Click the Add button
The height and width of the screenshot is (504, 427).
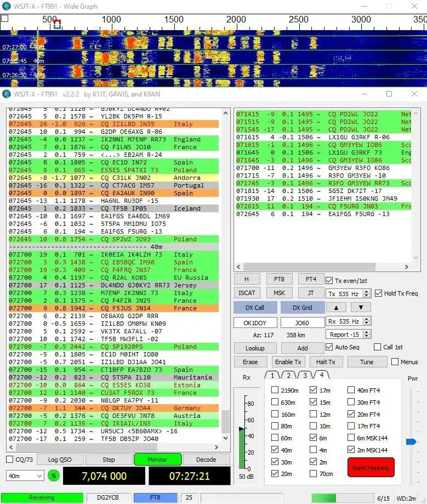pyautogui.click(x=303, y=348)
